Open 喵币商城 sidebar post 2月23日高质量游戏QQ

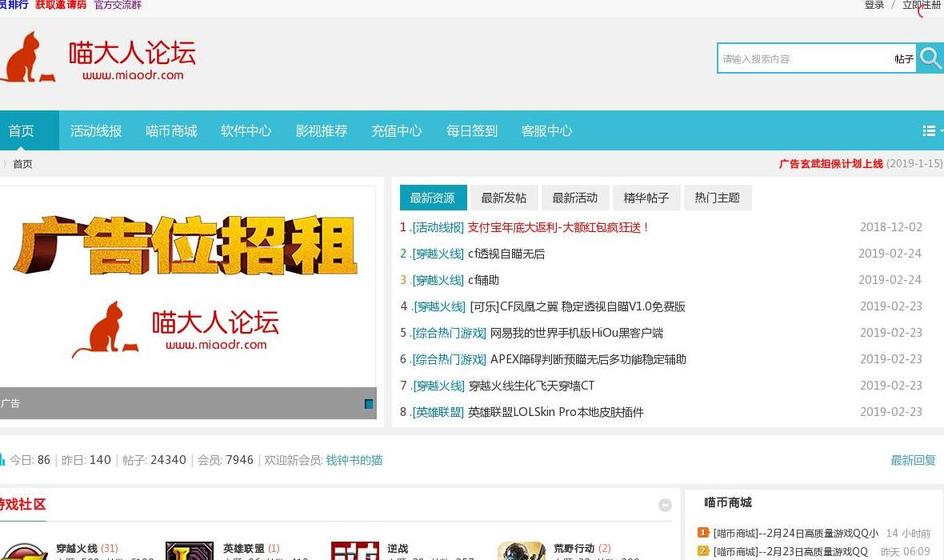tap(790, 551)
